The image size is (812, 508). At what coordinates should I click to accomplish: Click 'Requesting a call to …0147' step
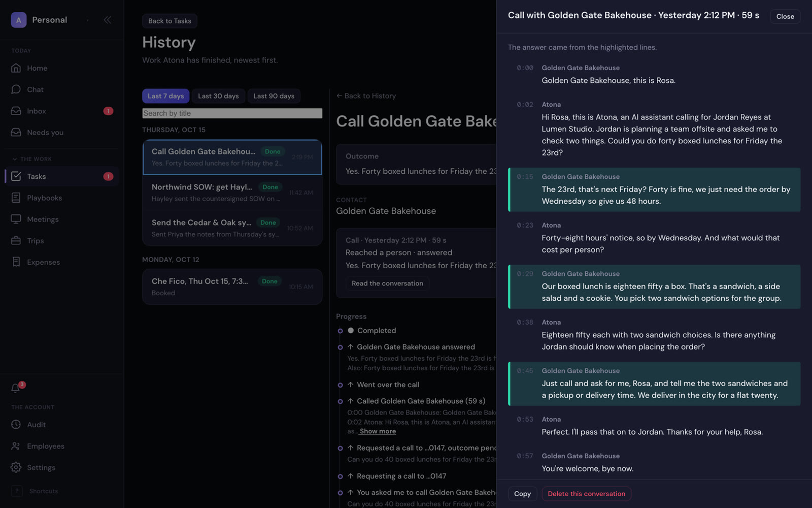pos(401,476)
